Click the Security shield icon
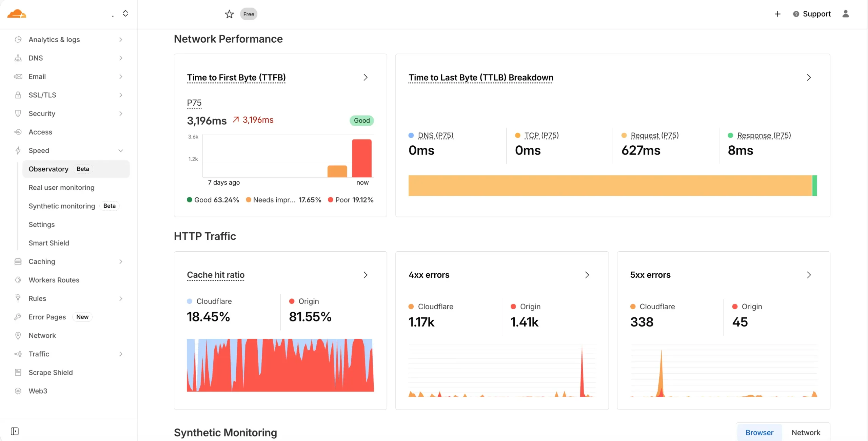Screen dimensions: 868x441 18,113
